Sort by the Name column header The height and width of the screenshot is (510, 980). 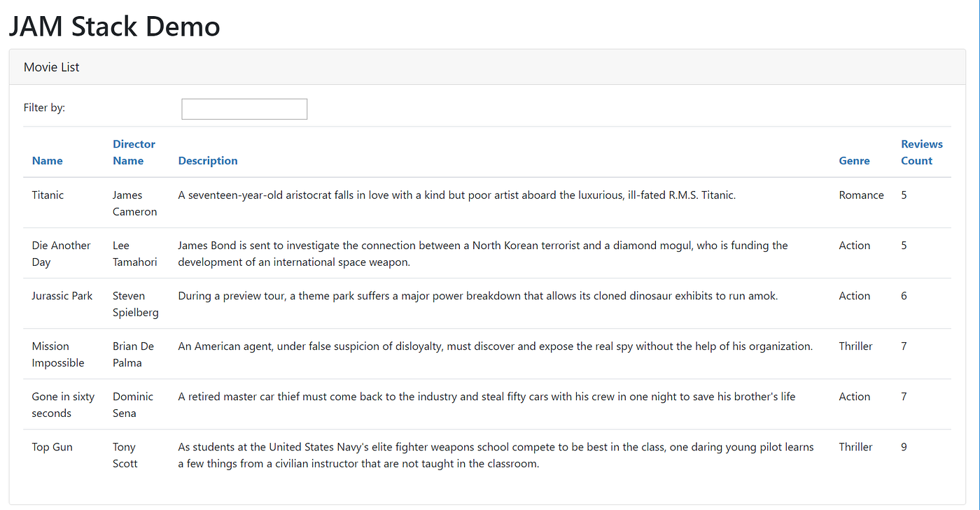point(48,161)
